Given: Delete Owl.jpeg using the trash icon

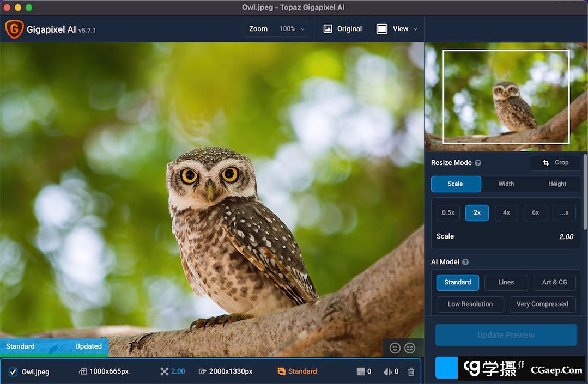Looking at the screenshot, I should click(411, 371).
